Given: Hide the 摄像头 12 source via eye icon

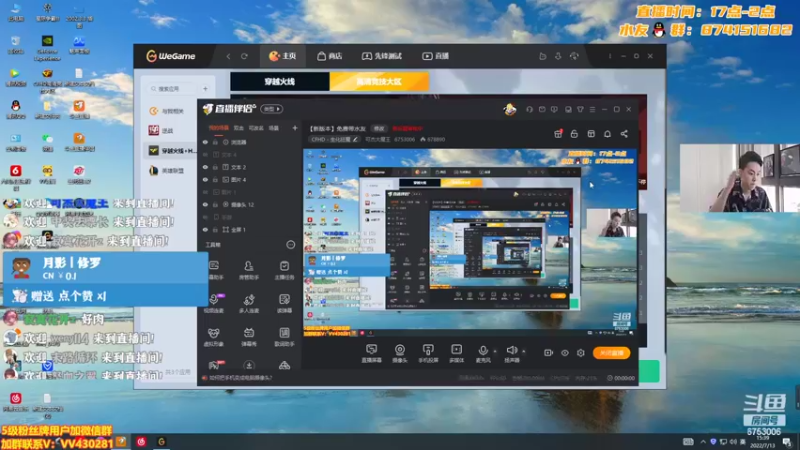Looking at the screenshot, I should [x=206, y=205].
